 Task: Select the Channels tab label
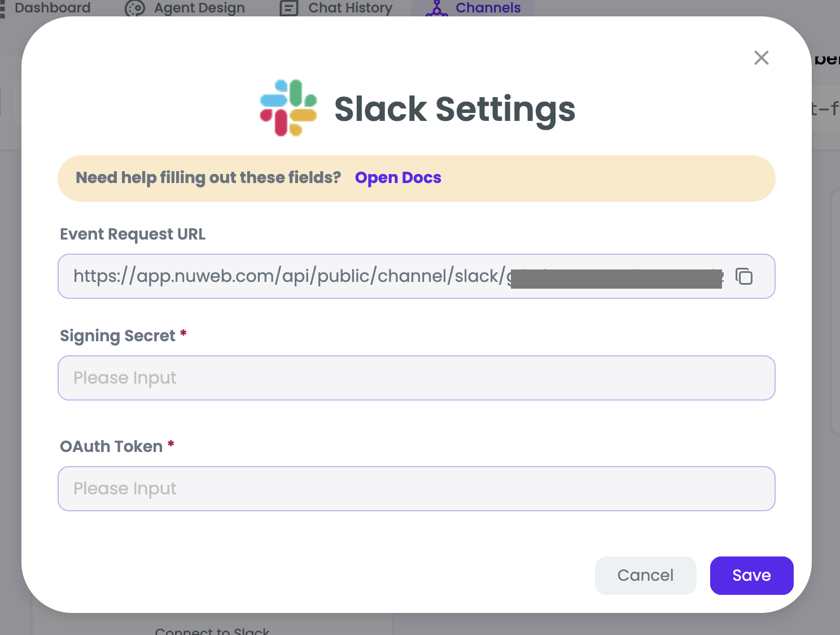pos(488,8)
